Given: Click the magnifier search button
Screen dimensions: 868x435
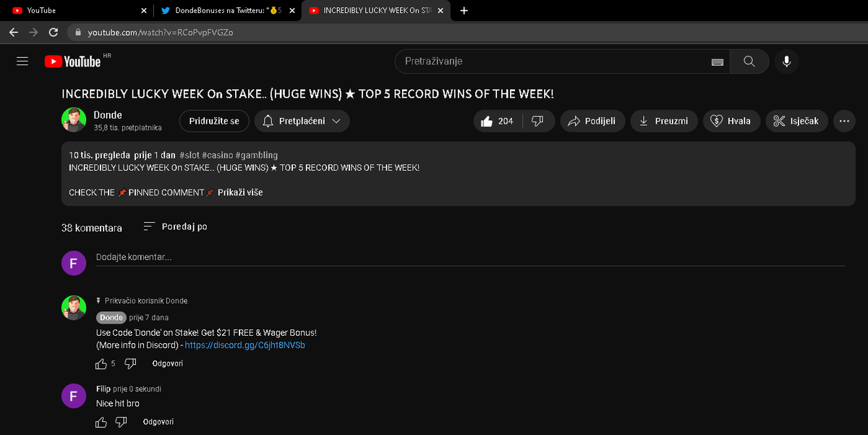Looking at the screenshot, I should [749, 62].
